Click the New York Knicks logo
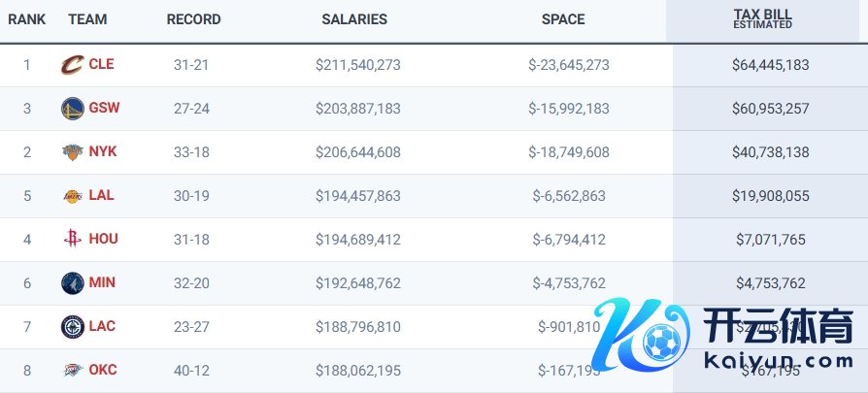Image resolution: width=868 pixels, height=393 pixels. pos(73,152)
